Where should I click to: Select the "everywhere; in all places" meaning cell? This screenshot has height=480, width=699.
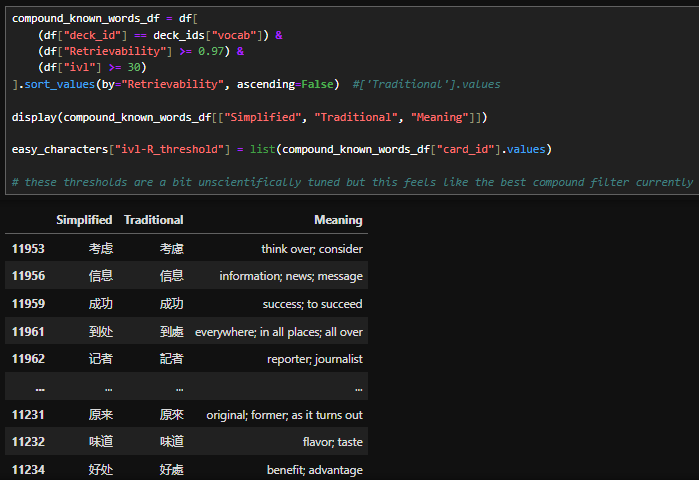tap(279, 331)
